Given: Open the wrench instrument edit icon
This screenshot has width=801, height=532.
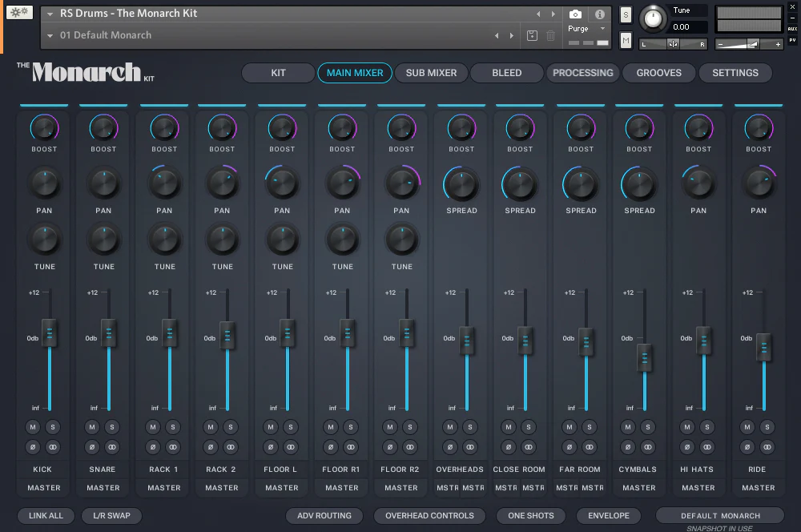Looking at the screenshot, I should coord(19,12).
